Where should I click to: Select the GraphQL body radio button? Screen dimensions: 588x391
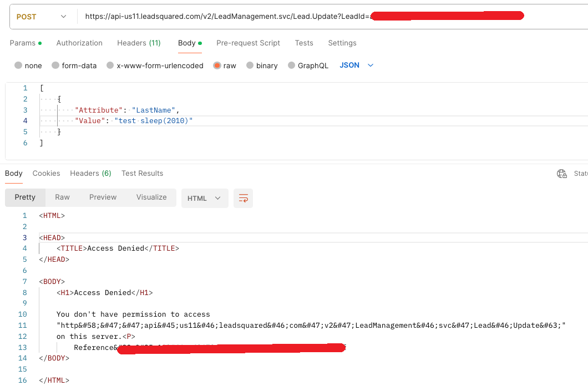point(292,65)
